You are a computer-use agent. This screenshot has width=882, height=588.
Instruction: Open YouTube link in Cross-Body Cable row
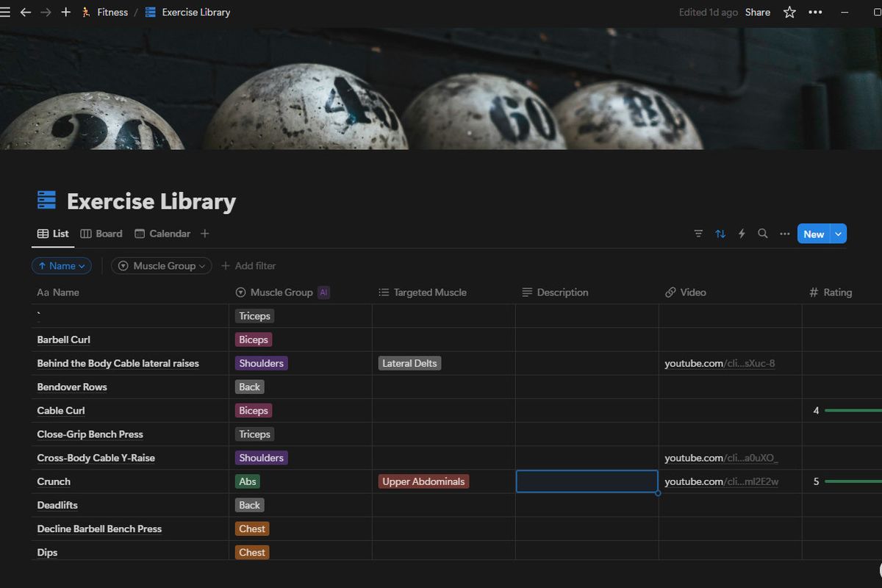[x=721, y=458]
